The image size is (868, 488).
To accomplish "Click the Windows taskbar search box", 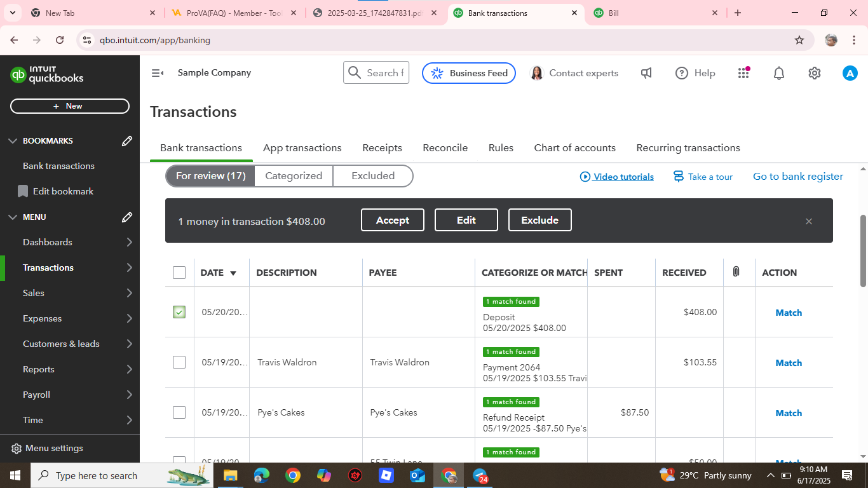I will pos(121,475).
